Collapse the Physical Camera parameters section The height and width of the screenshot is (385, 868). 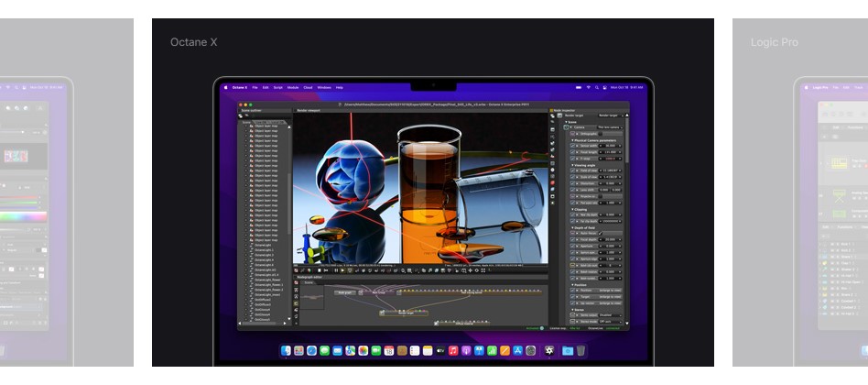click(572, 139)
